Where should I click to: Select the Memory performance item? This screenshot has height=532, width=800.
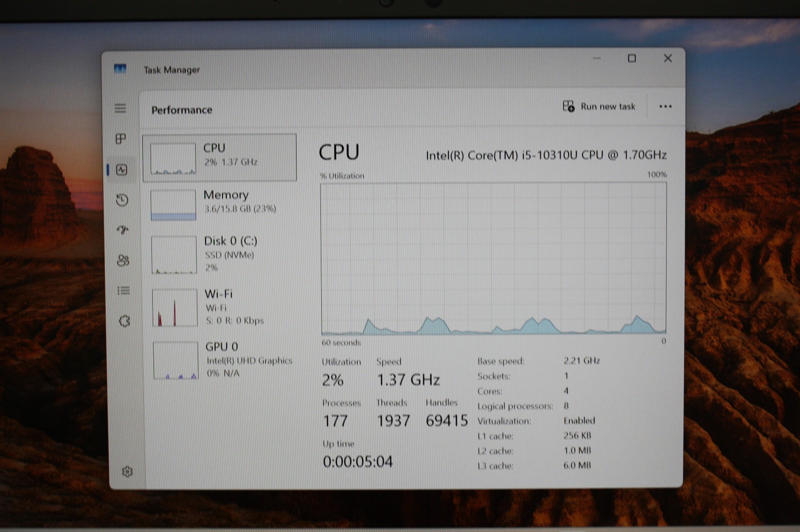coord(220,204)
